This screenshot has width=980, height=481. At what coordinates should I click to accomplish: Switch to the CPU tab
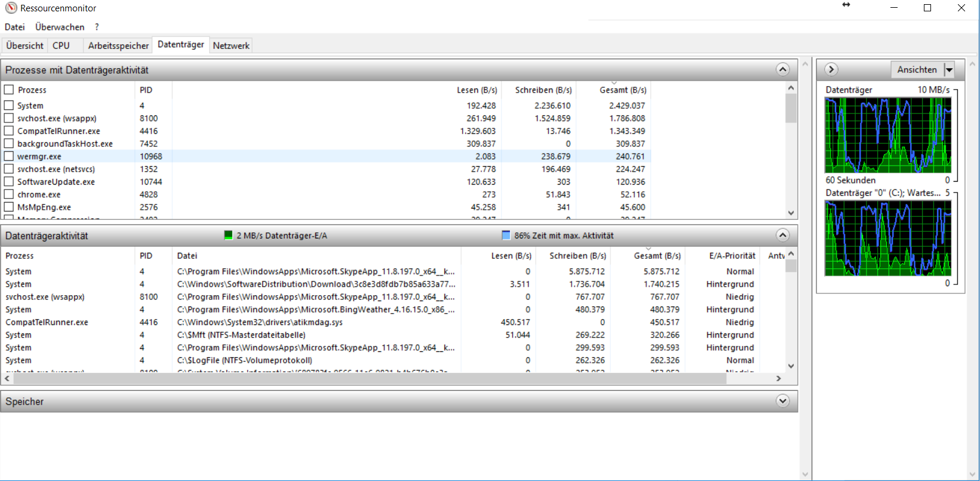(61, 45)
